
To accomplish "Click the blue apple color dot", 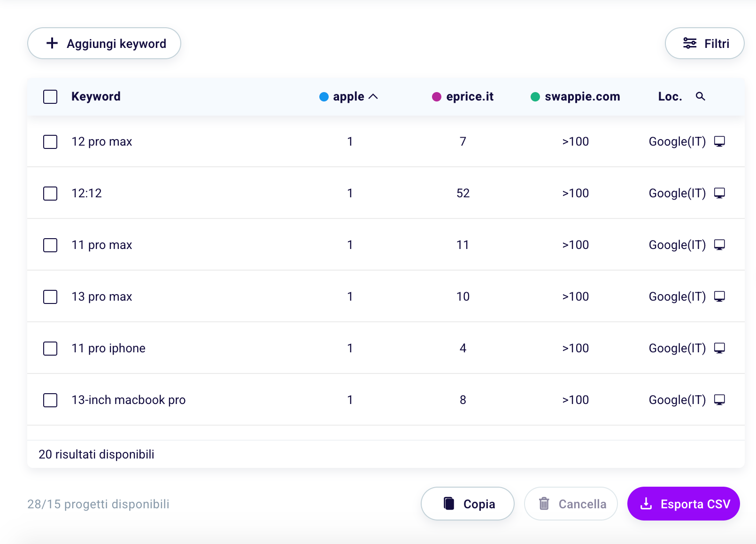I will (x=324, y=97).
